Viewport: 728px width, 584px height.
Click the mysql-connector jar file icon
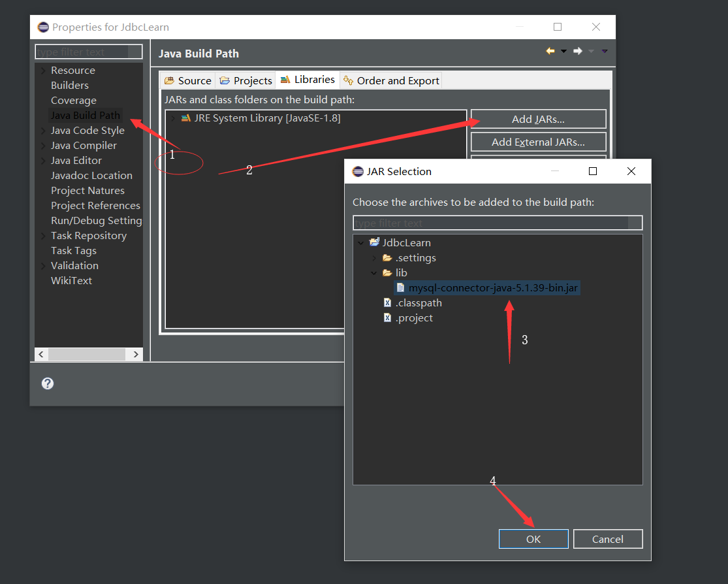(400, 287)
